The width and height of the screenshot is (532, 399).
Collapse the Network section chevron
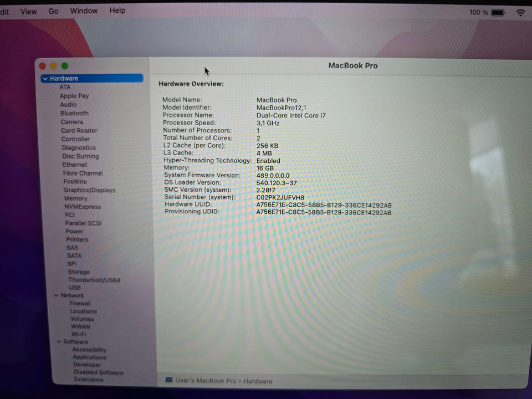[57, 295]
